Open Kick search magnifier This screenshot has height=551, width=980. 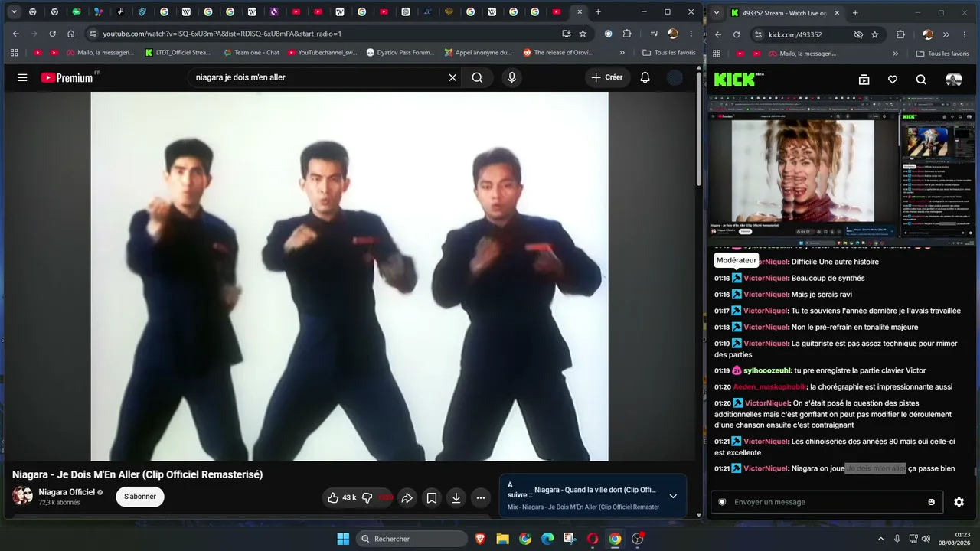(921, 80)
